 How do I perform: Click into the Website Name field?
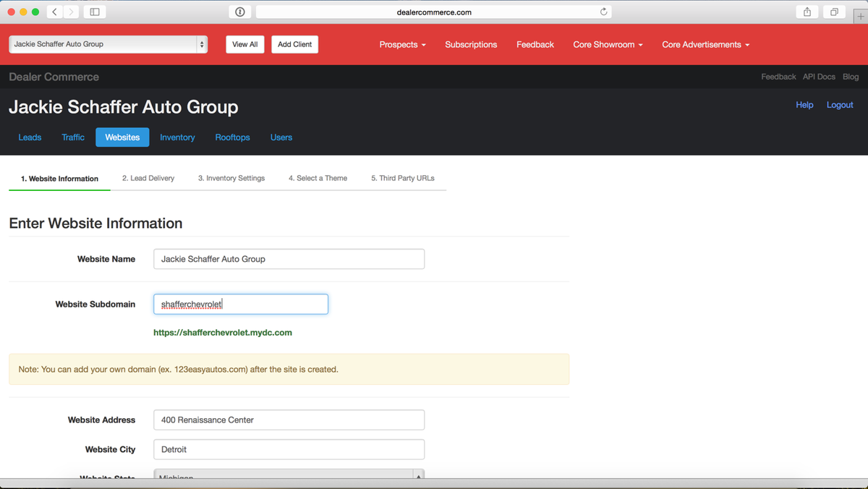[x=289, y=259]
